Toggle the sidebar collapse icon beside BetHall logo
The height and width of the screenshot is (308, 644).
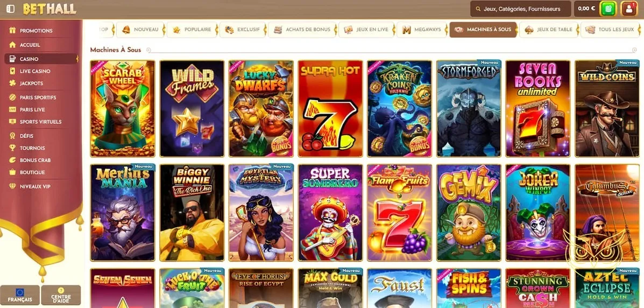[x=11, y=9]
